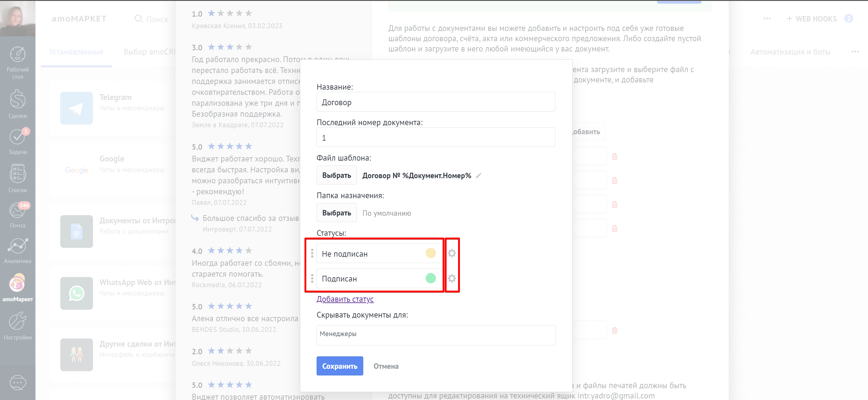Open the chat bubble icon in sidebar

[x=18, y=382]
